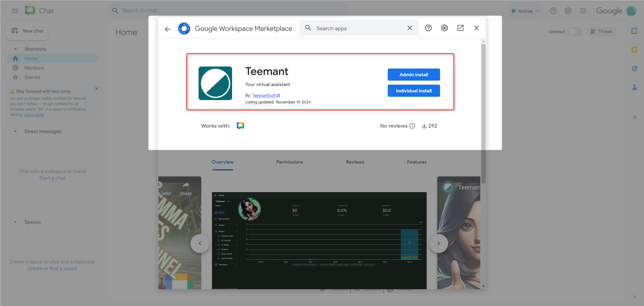The height and width of the screenshot is (306, 644).
Task: Switch to the Permissions tab
Action: (289, 162)
